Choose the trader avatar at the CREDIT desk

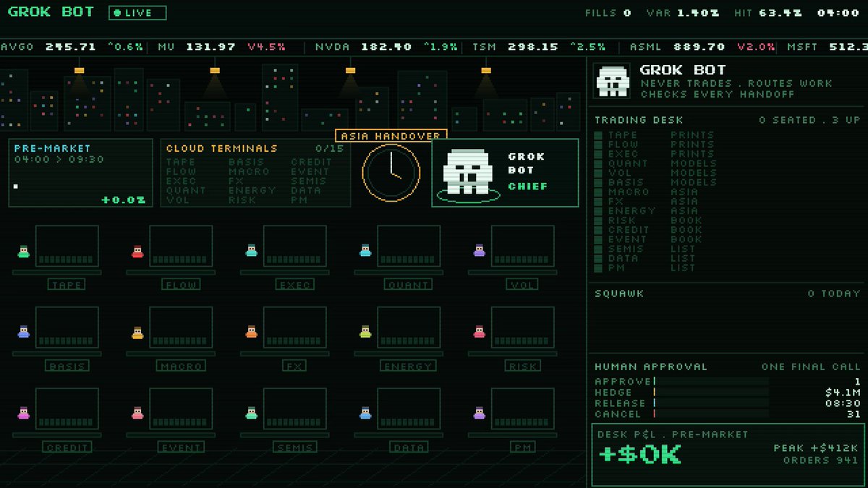coord(24,414)
